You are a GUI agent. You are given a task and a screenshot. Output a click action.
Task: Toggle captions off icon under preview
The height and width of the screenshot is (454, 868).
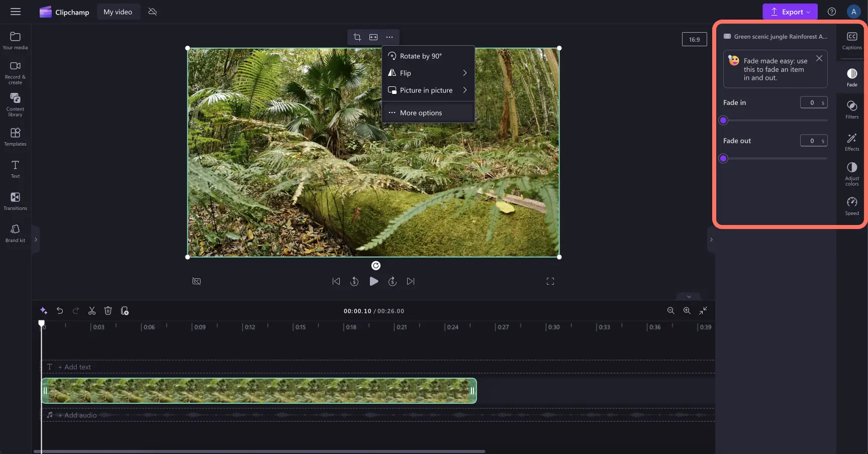pos(197,281)
